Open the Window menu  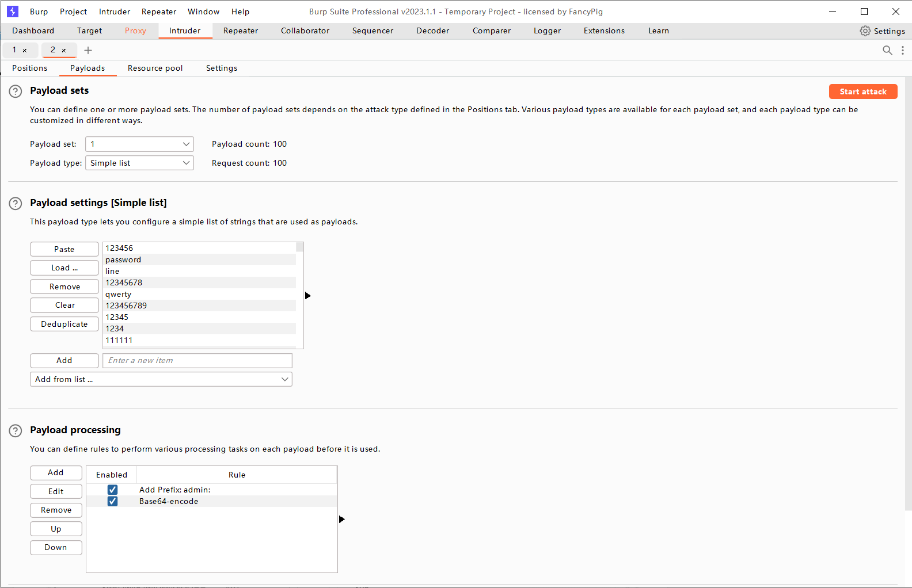(x=203, y=12)
